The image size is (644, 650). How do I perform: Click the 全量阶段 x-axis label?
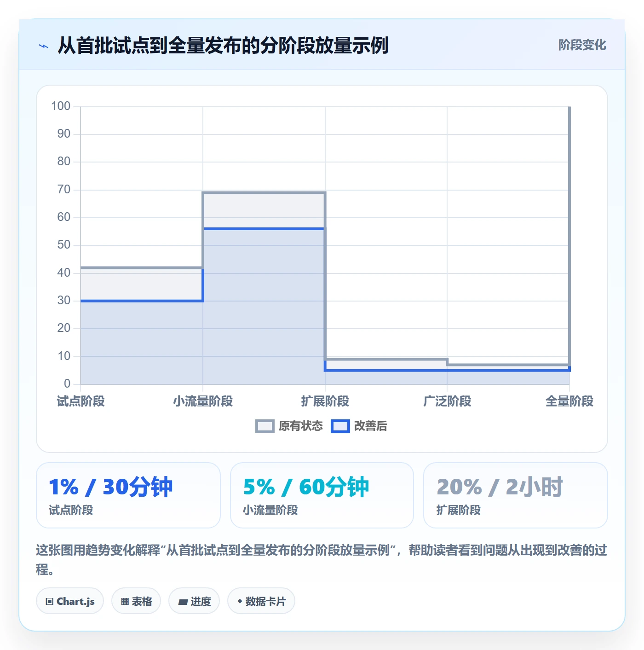(569, 401)
